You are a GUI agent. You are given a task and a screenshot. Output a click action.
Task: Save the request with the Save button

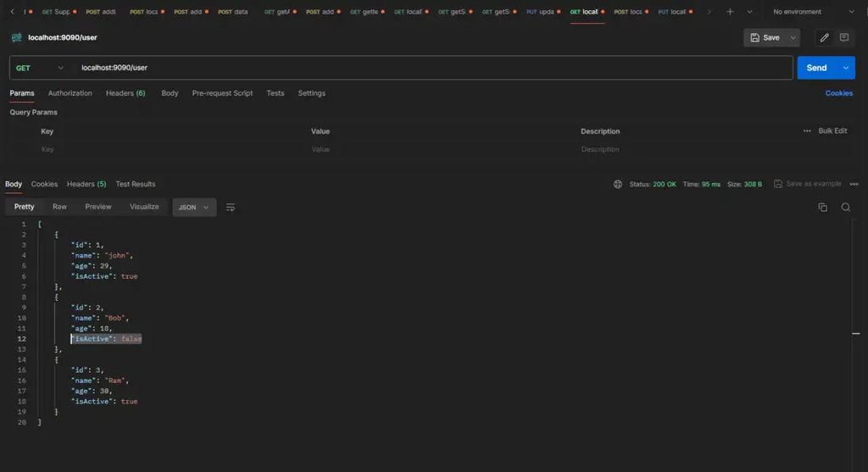click(765, 37)
